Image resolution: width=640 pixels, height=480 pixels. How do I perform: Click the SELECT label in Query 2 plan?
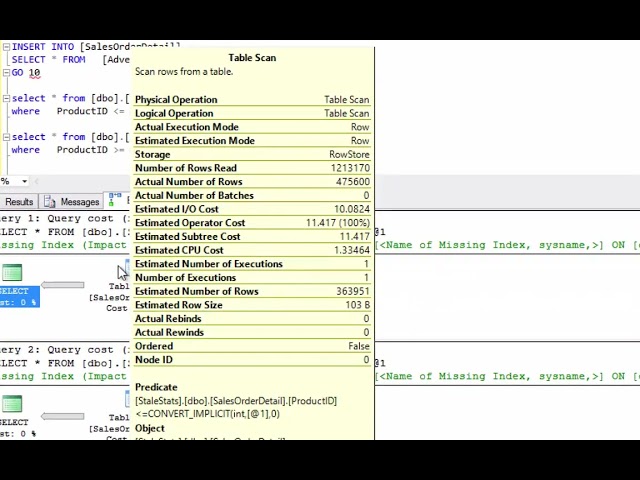[15, 422]
